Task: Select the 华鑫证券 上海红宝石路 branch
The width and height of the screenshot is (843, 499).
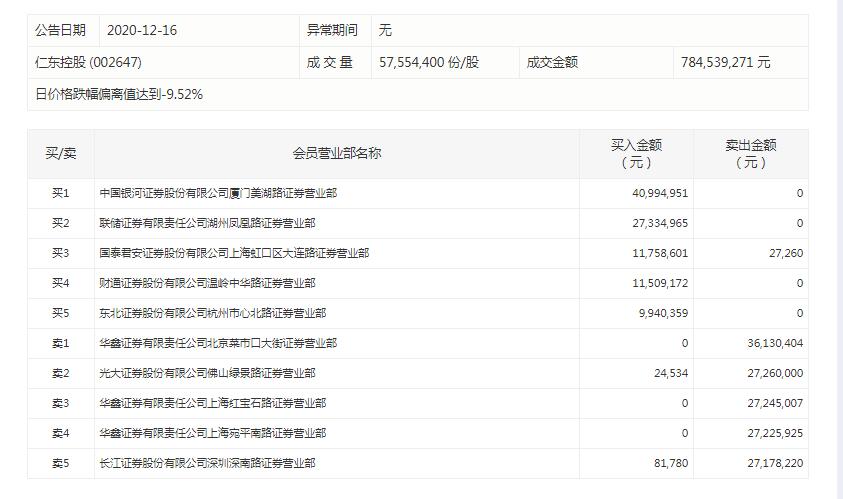Action: point(212,403)
